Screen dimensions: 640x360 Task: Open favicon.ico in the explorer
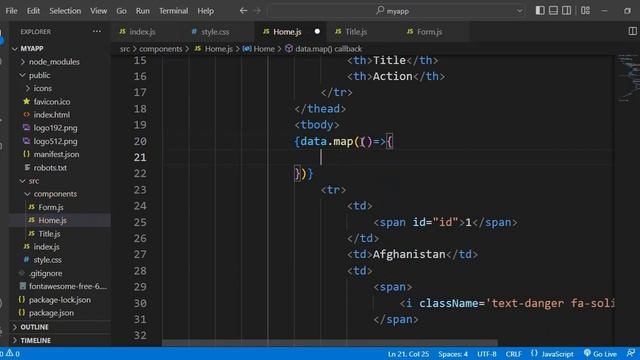point(52,101)
